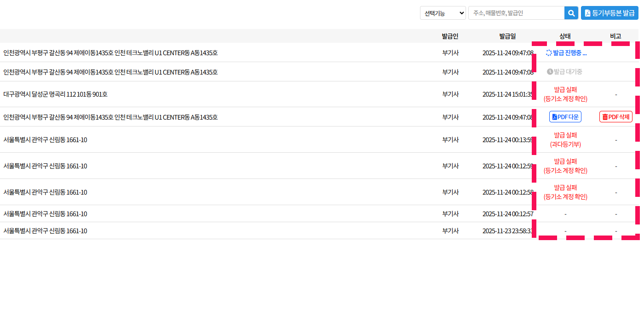Click the 발급 대기중 clock status
The width and height of the screenshot is (644, 322).
[x=564, y=72]
